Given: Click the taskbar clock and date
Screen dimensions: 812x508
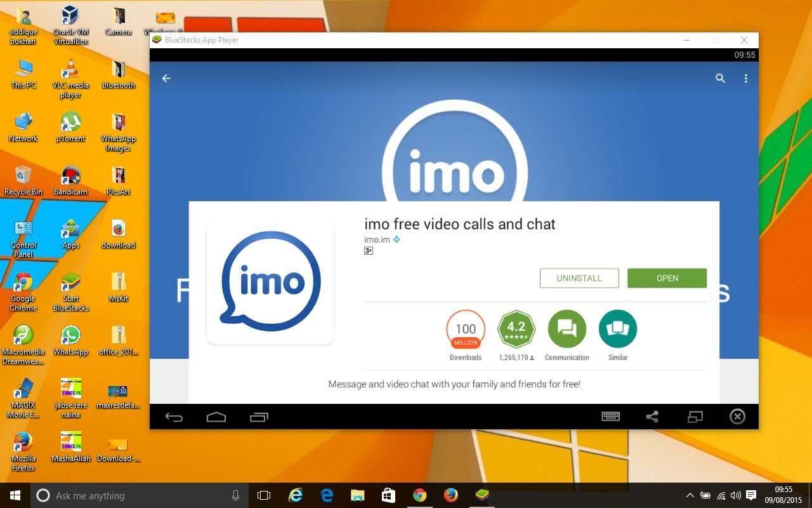Looking at the screenshot, I should [x=784, y=495].
